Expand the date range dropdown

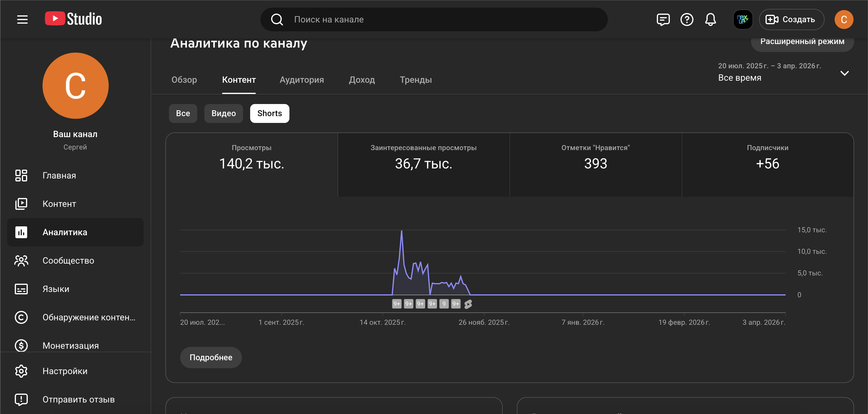point(844,73)
